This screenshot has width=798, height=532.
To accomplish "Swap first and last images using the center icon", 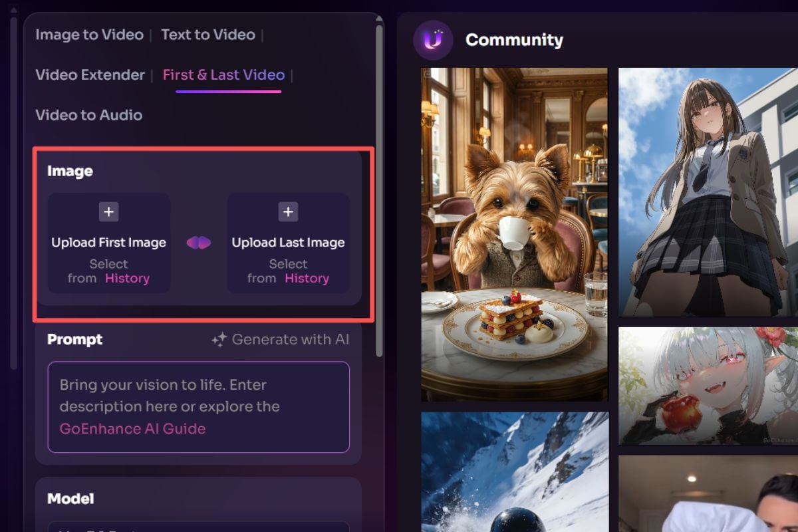I will click(x=199, y=243).
